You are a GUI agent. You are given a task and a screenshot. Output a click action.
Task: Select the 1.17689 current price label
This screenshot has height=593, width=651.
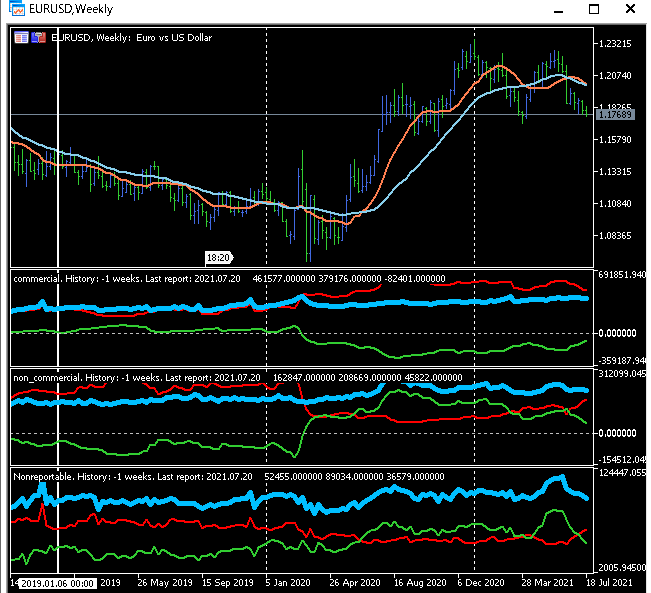click(x=615, y=115)
